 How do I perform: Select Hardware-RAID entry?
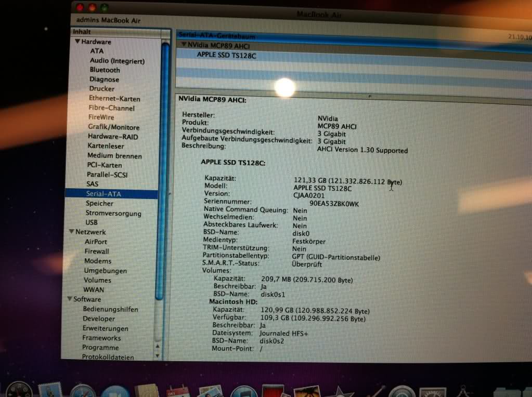click(x=113, y=137)
